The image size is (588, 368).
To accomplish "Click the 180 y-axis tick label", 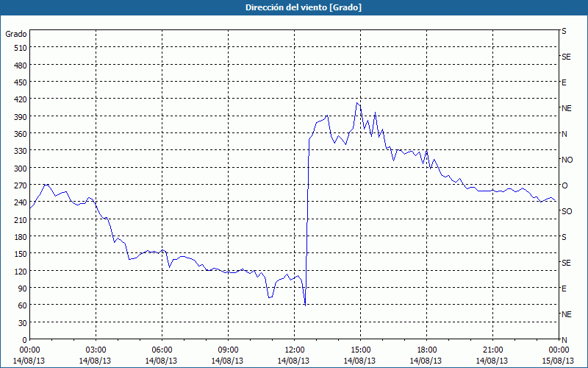I will [x=21, y=237].
